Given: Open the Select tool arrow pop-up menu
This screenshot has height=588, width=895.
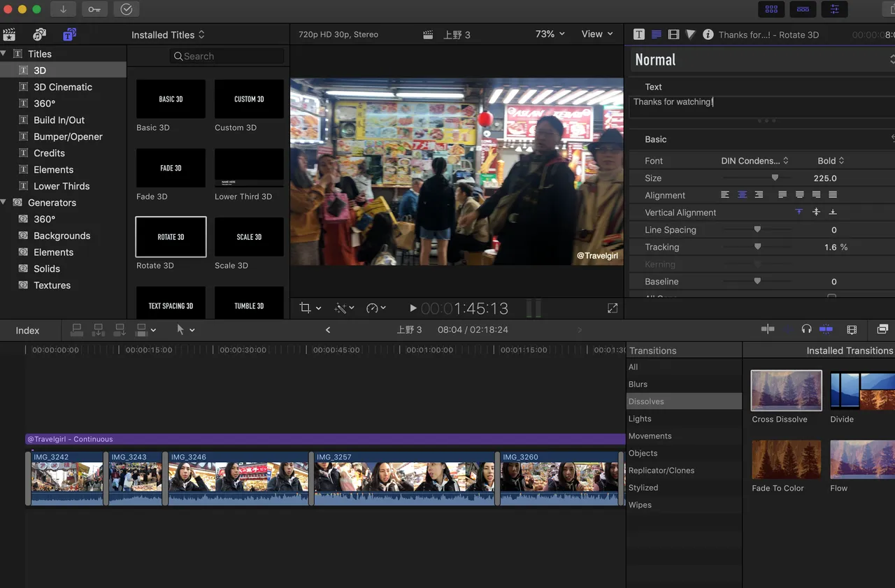Looking at the screenshot, I should (x=185, y=329).
